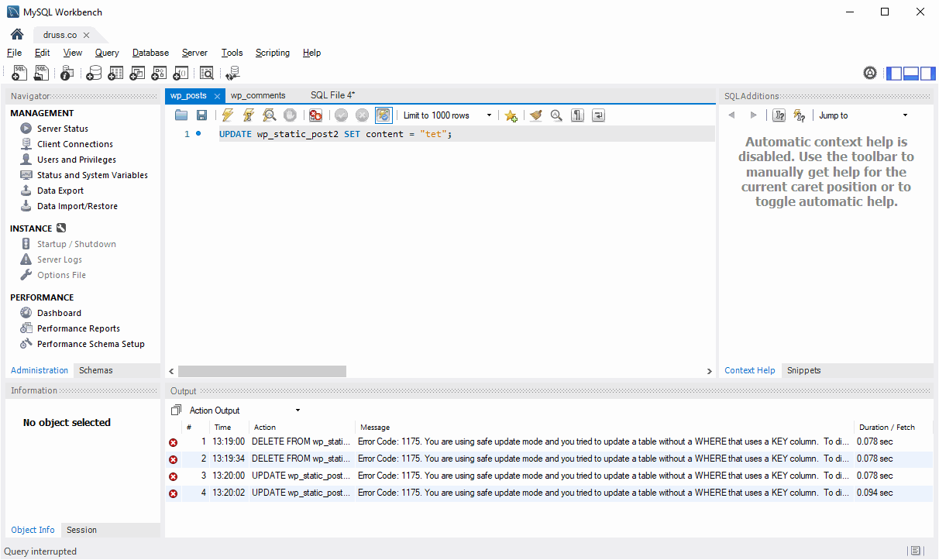Open the 'Action Output' selector dropdown
Image resolution: width=939 pixels, height=560 pixels.
pyautogui.click(x=297, y=410)
